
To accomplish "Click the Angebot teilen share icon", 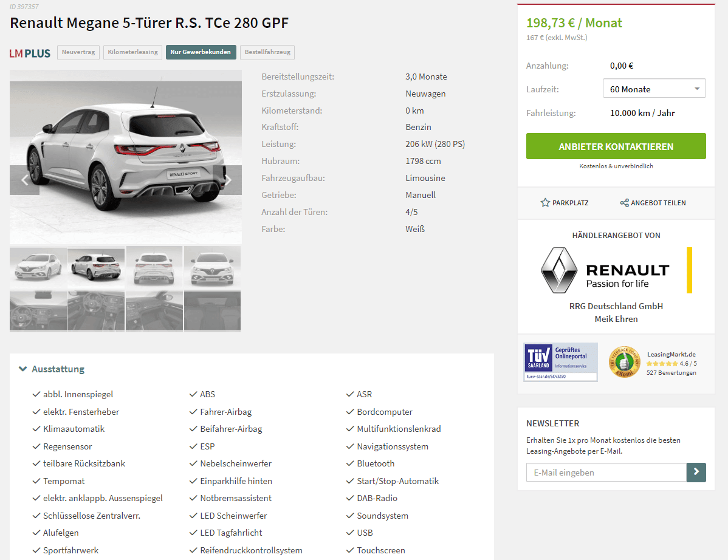I will (625, 203).
